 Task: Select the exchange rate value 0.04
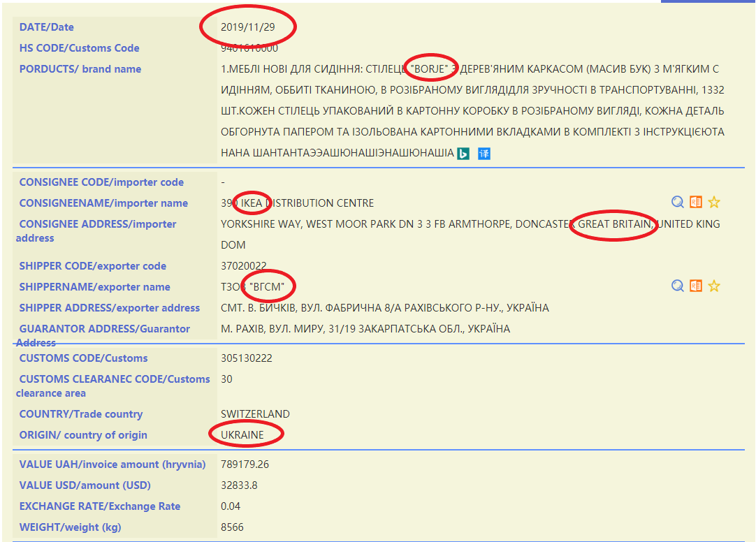[x=231, y=506]
